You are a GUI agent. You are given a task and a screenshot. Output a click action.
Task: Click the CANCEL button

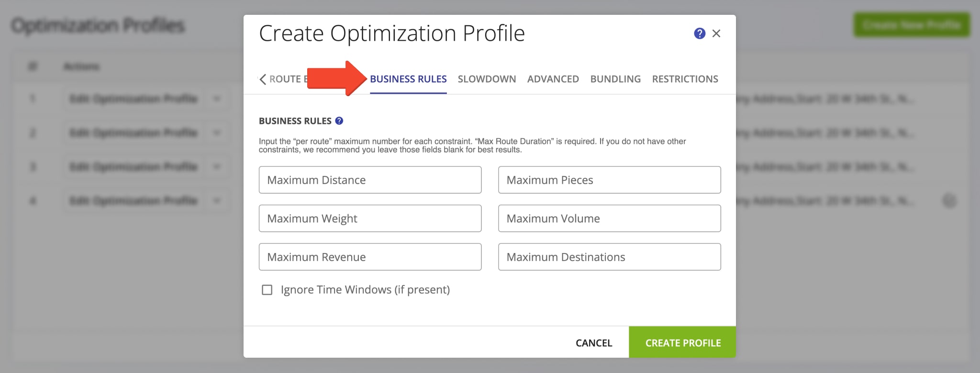pos(593,342)
